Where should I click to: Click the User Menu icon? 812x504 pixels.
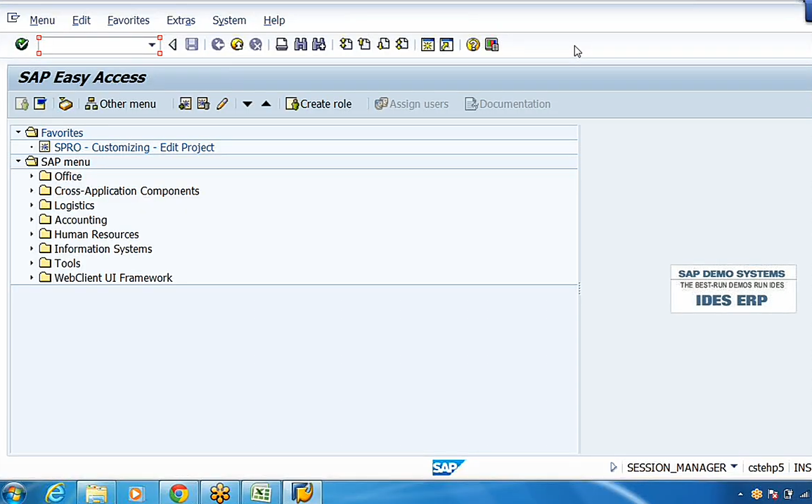22,103
